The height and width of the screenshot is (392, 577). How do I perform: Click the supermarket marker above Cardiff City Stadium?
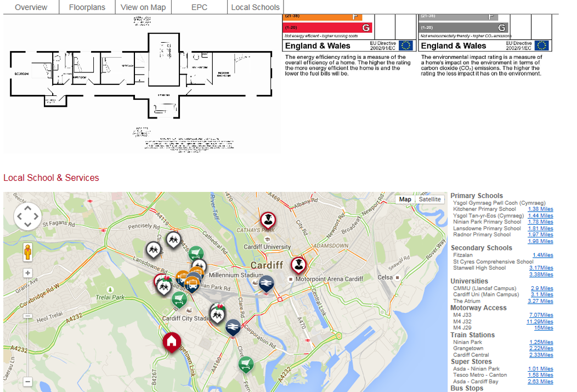(179, 299)
